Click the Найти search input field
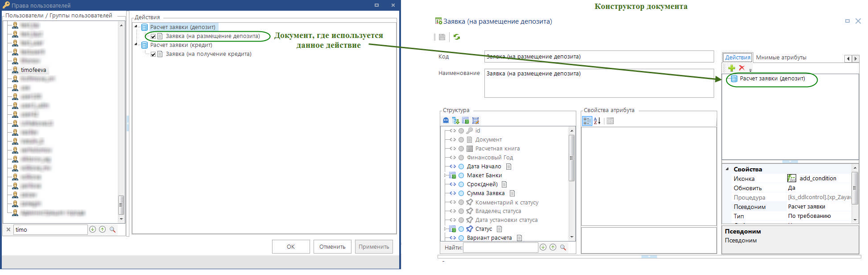The image size is (868, 275). [500, 247]
